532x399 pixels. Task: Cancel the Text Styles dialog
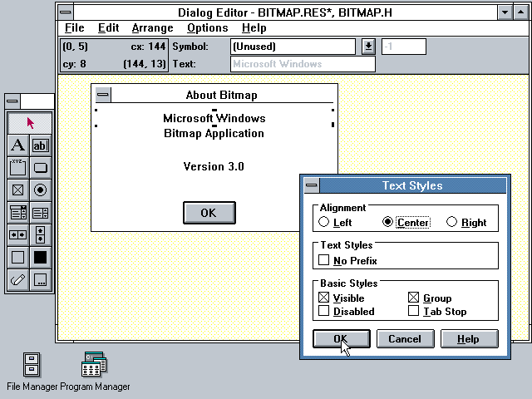405,338
